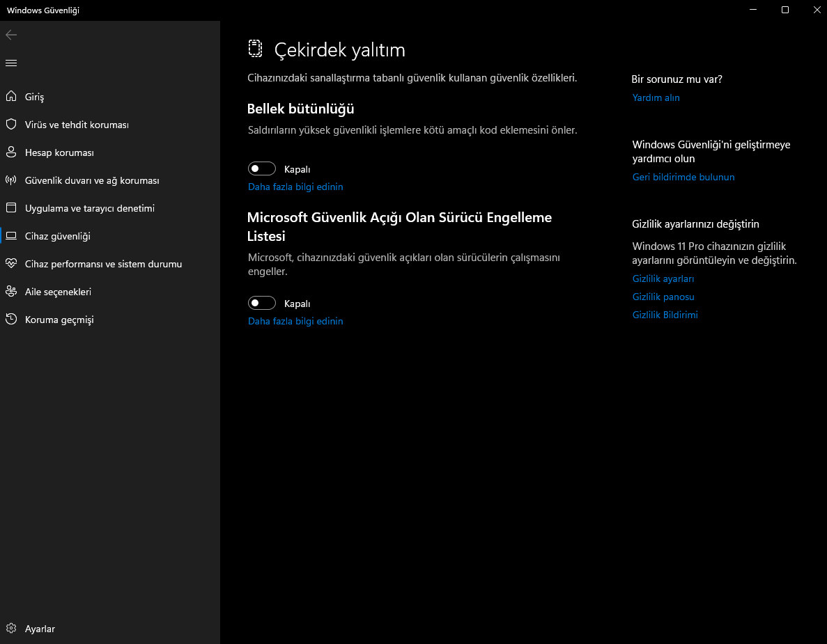Open Virüs ve tehdit koruması shield icon
Viewport: 827px width, 644px height.
[11, 125]
